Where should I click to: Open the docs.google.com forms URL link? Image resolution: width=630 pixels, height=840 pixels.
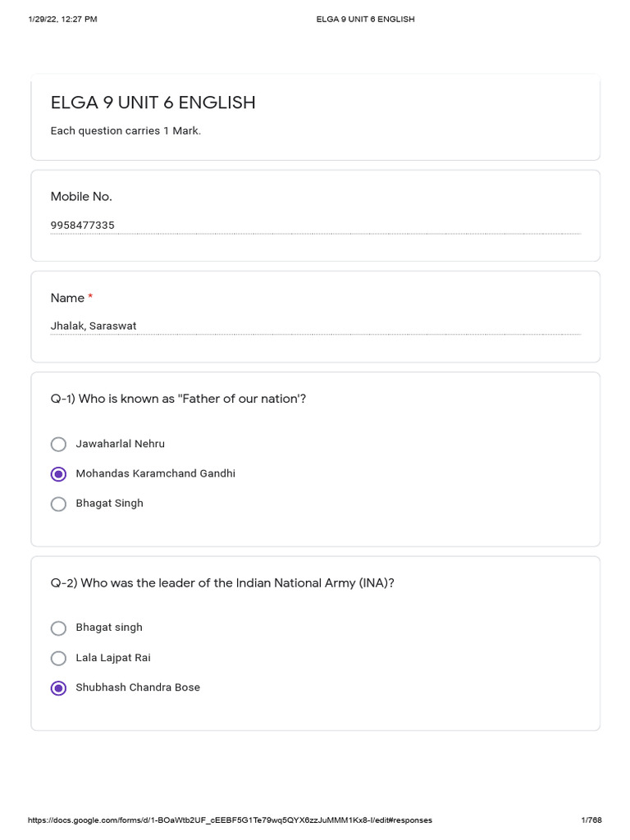(230, 819)
